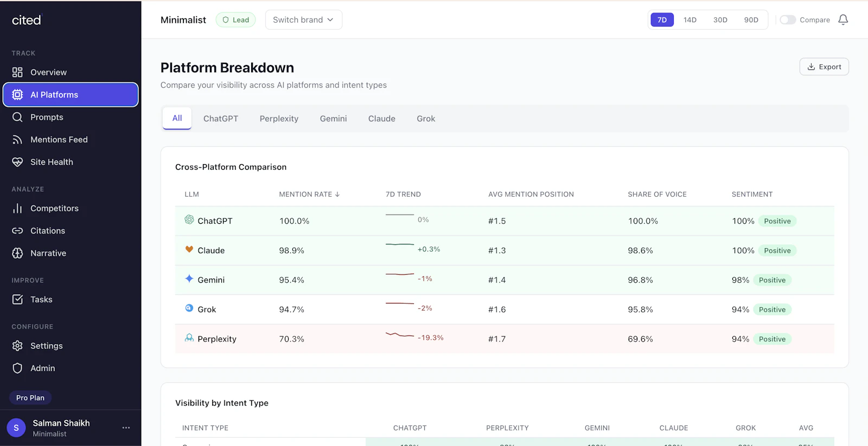Viewport: 868px width, 446px height.
Task: Click Salman Shaikh avatar
Action: 16,428
